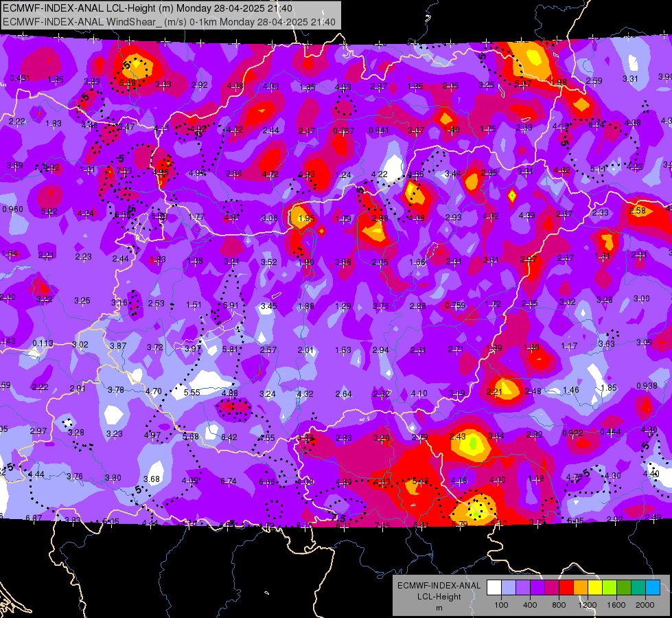
Task: Click wind shear value '0.767'
Action: pyautogui.click(x=344, y=130)
